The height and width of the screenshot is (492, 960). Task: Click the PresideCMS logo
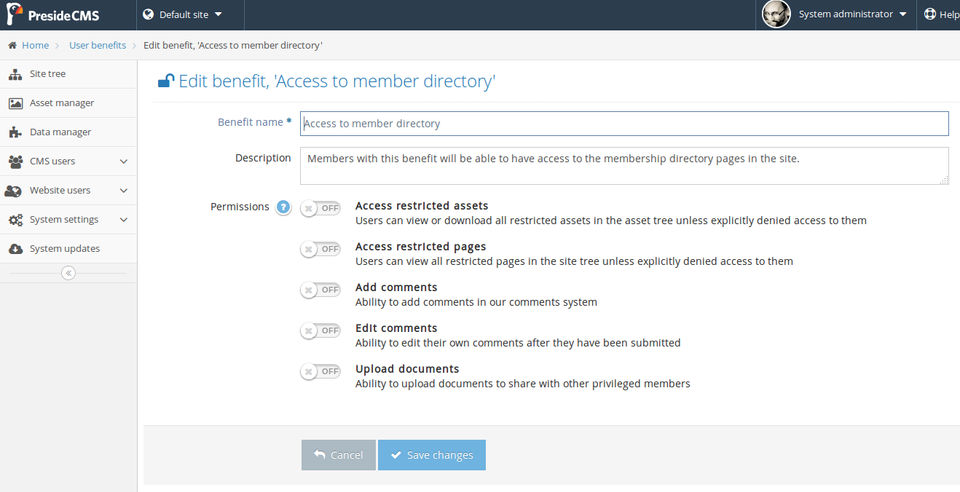pos(53,15)
